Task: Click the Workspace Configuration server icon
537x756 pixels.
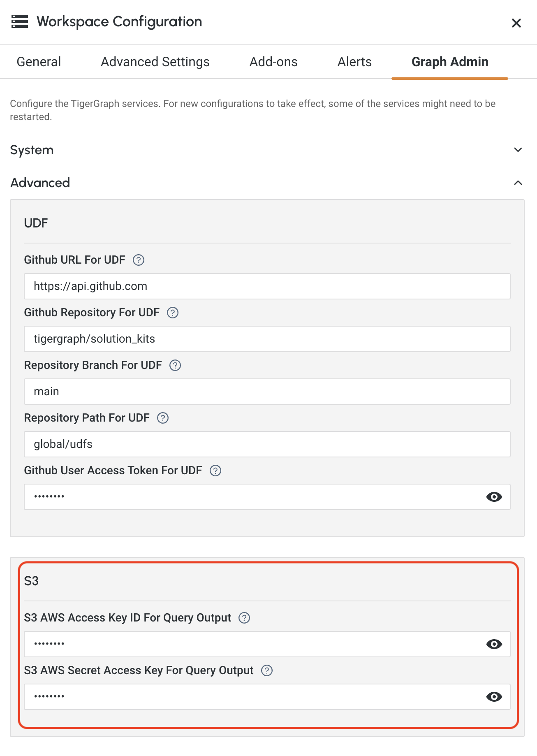Action: pos(20,21)
